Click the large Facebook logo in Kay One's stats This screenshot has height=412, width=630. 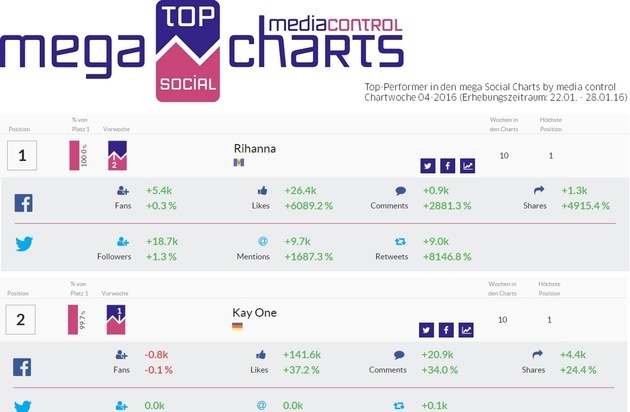tap(23, 367)
